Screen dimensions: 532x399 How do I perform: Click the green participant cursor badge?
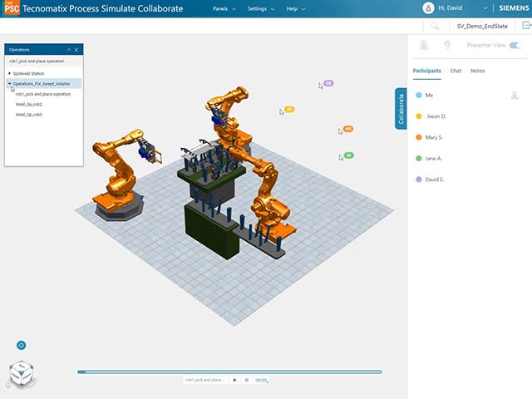[349, 155]
